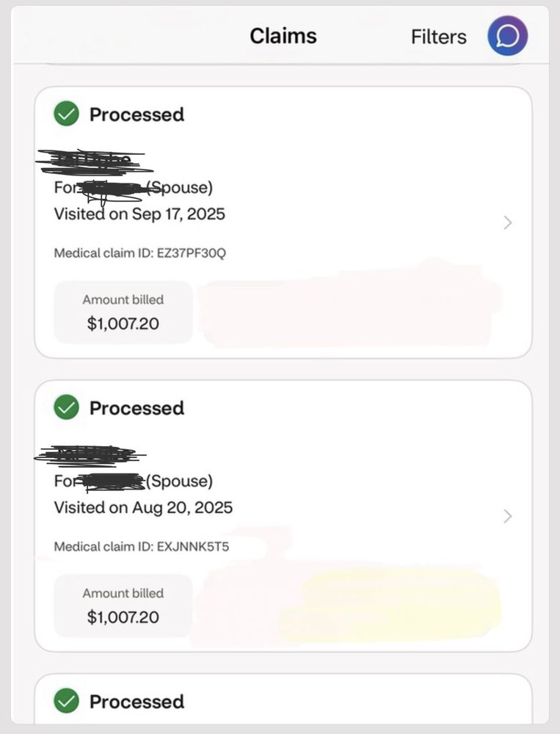Expand Aug 20, 2025 claim chevron
This screenshot has height=734, width=560.
[x=507, y=517]
